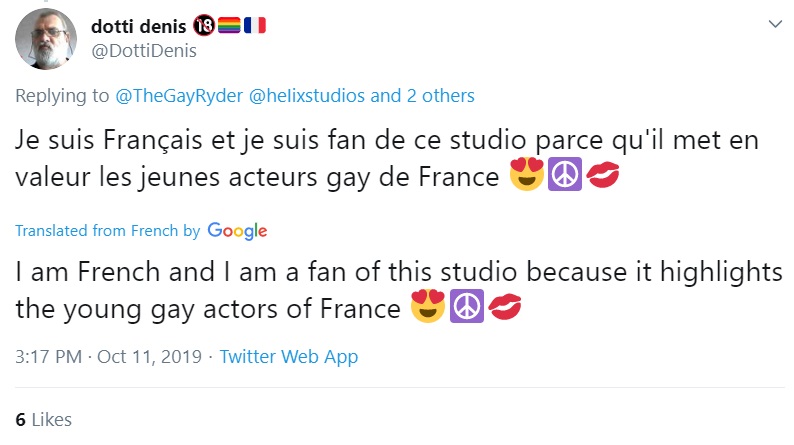Click the dotti denis profile avatar
The height and width of the screenshot is (445, 794).
click(43, 40)
